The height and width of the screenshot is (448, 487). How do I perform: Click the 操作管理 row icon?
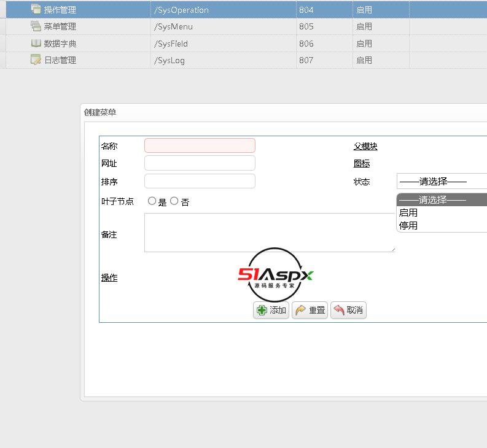(36, 9)
